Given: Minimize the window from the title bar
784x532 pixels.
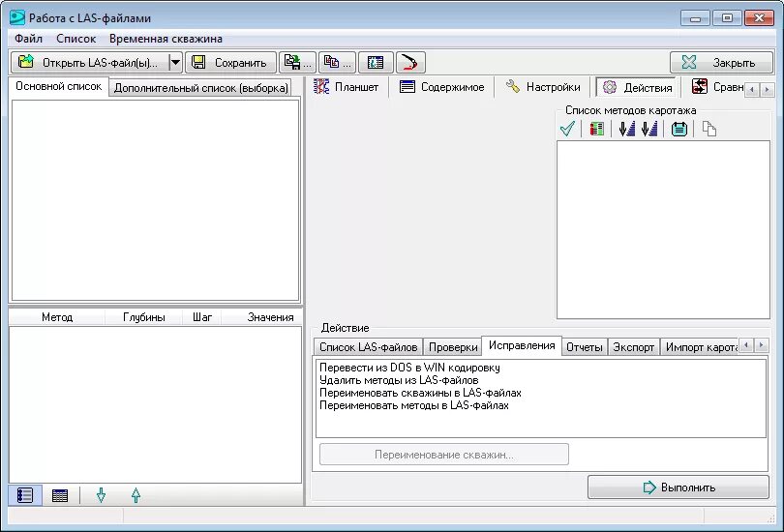Looking at the screenshot, I should [x=695, y=18].
